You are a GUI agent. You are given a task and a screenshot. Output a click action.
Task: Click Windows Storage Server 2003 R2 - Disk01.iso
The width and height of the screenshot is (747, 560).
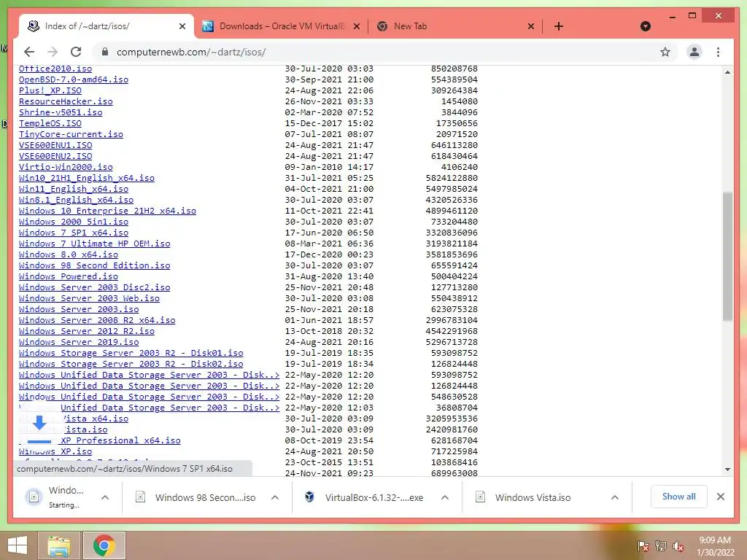coord(131,354)
